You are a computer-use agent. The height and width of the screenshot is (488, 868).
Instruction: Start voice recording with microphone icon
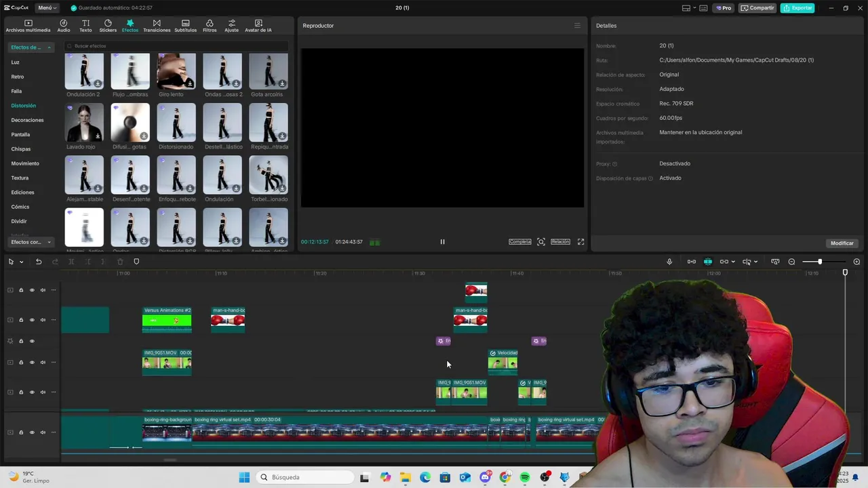[669, 262]
